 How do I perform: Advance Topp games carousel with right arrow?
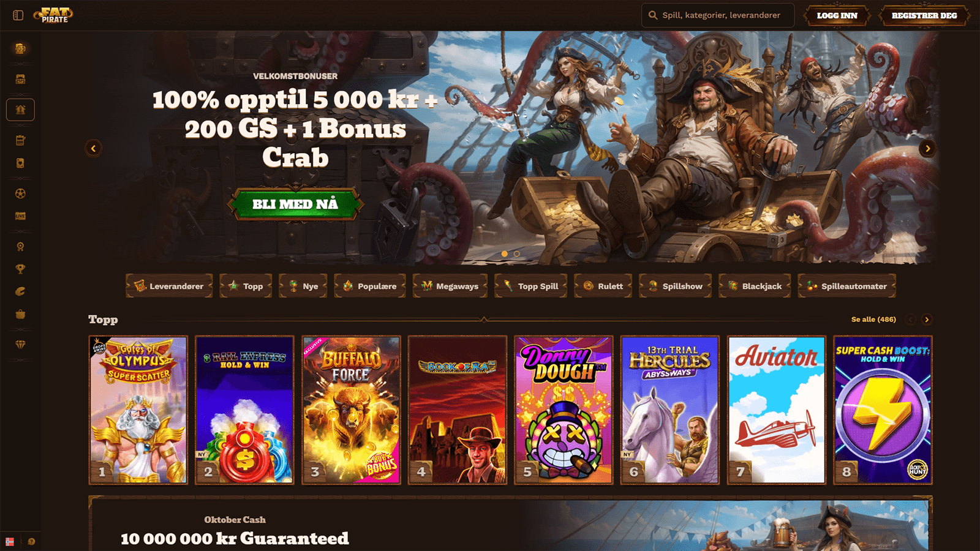point(927,320)
